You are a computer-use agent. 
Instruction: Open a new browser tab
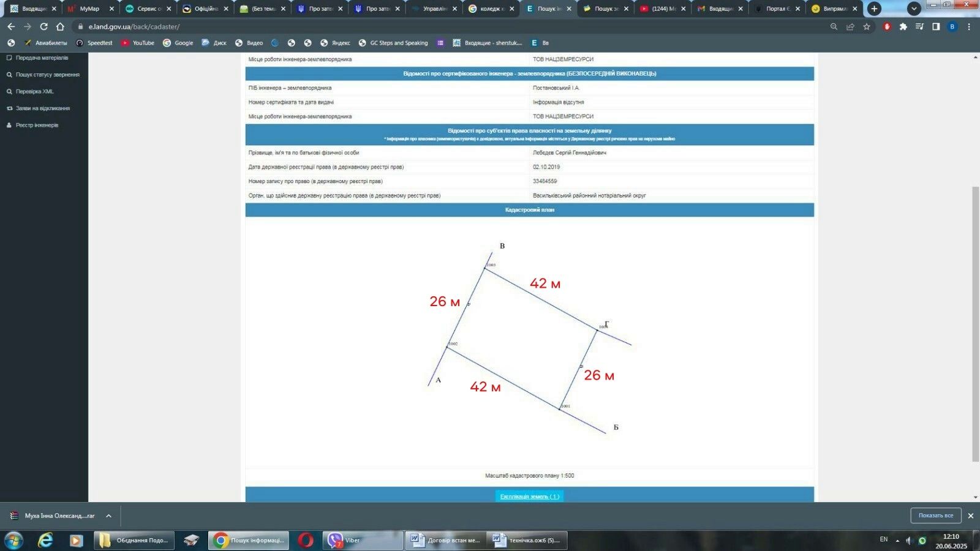(x=875, y=9)
